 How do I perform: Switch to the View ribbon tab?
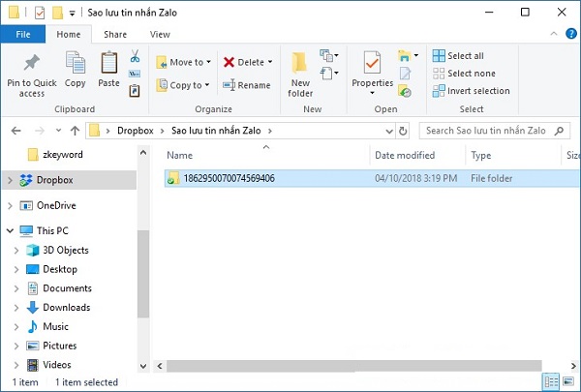pos(160,34)
